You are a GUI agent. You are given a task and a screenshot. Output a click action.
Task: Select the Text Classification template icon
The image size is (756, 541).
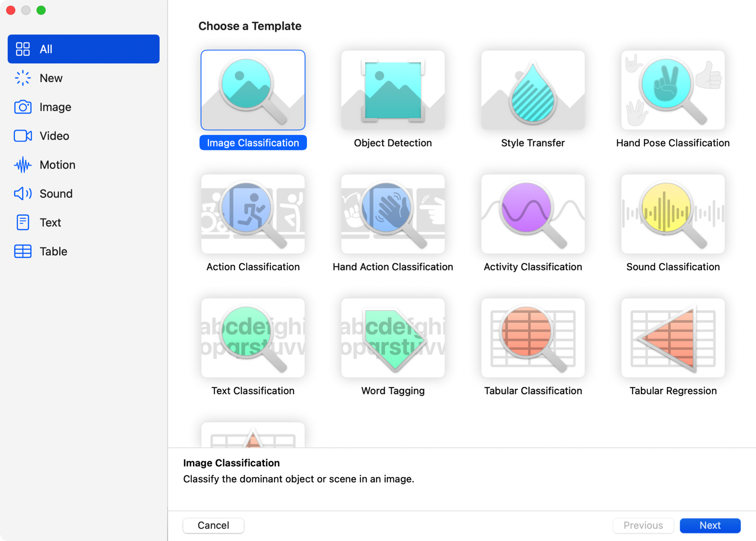tap(253, 338)
